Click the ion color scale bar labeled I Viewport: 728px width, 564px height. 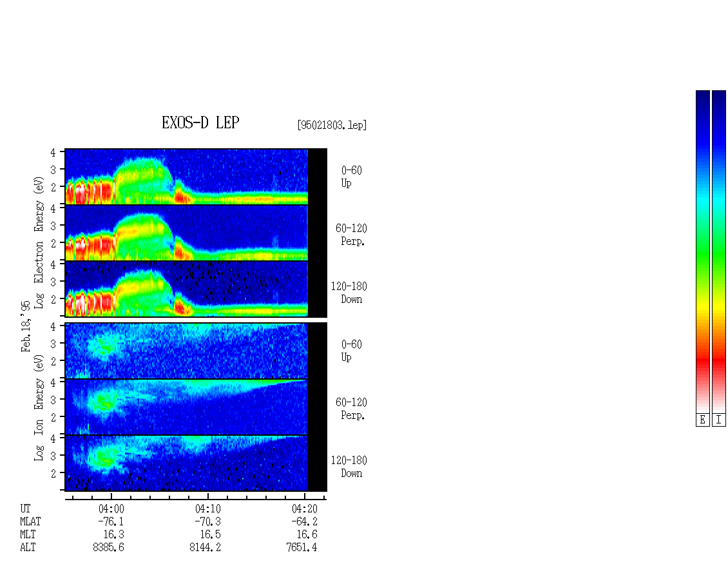click(719, 251)
